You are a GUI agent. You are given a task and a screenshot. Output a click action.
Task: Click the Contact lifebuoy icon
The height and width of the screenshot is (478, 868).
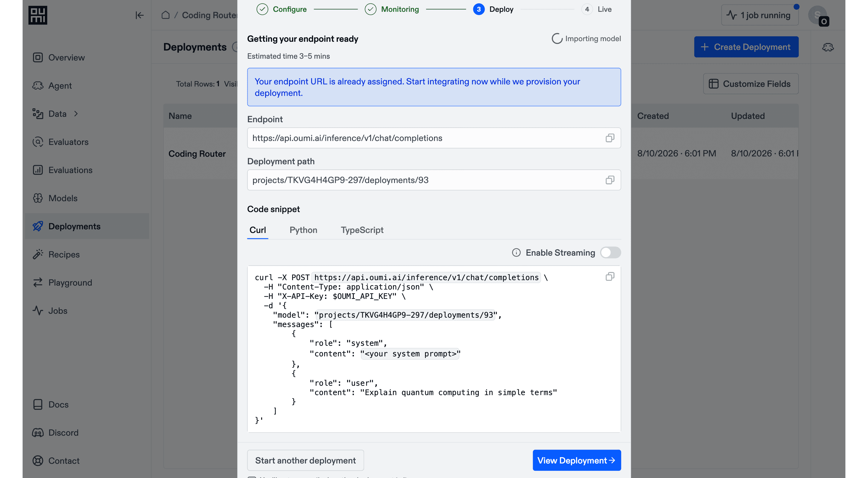point(38,461)
